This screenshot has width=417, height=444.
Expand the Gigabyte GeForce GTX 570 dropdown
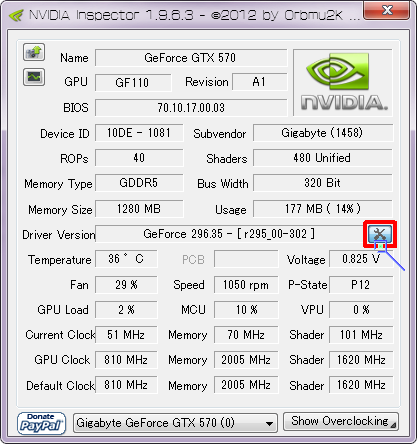click(x=175, y=423)
